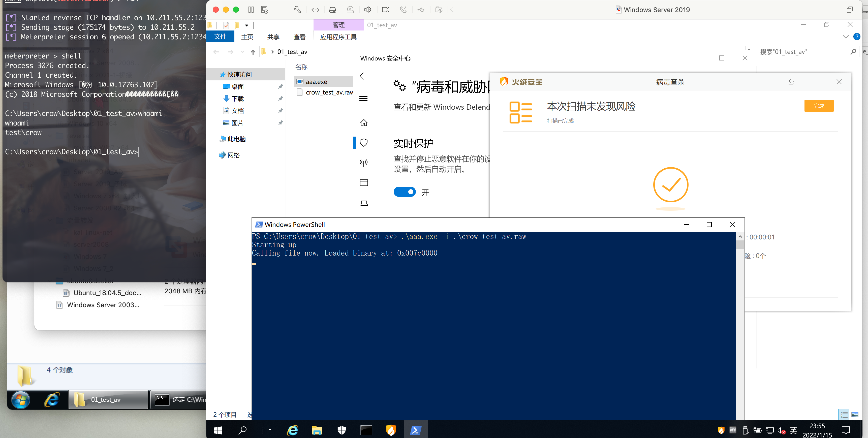
Task: Click the orange 完成 button
Action: coord(818,106)
